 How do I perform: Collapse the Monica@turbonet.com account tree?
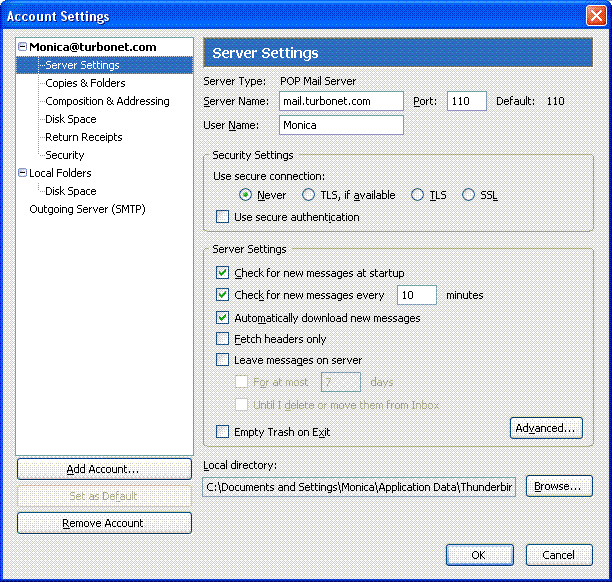click(23, 47)
